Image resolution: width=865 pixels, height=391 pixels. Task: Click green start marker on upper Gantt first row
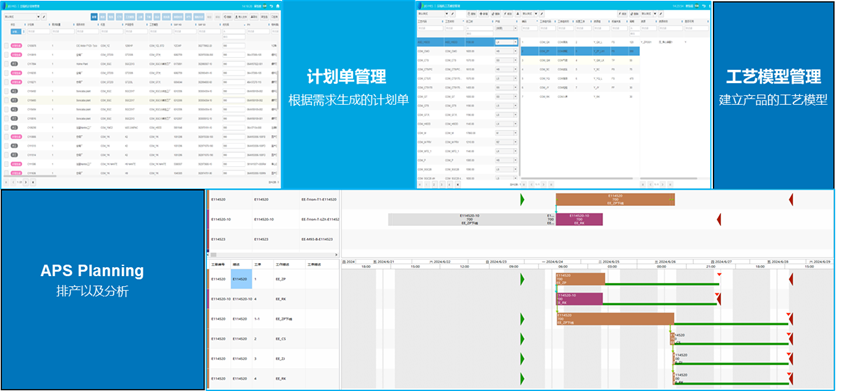[x=522, y=200]
